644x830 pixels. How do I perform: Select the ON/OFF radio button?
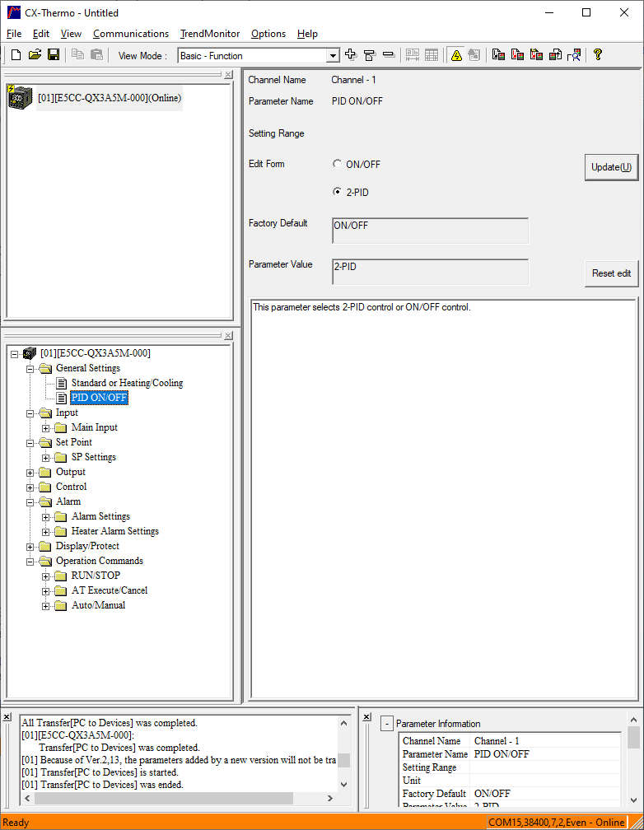tap(337, 164)
